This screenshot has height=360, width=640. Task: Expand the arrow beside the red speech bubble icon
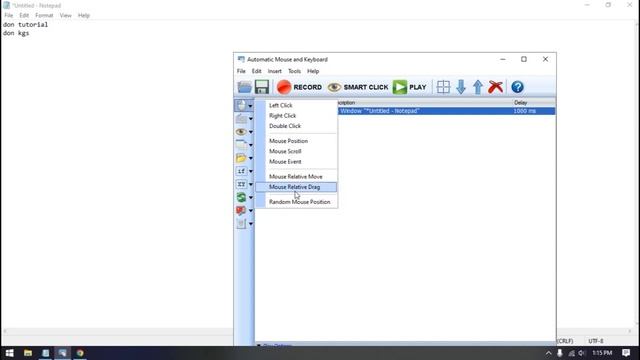[251, 211]
